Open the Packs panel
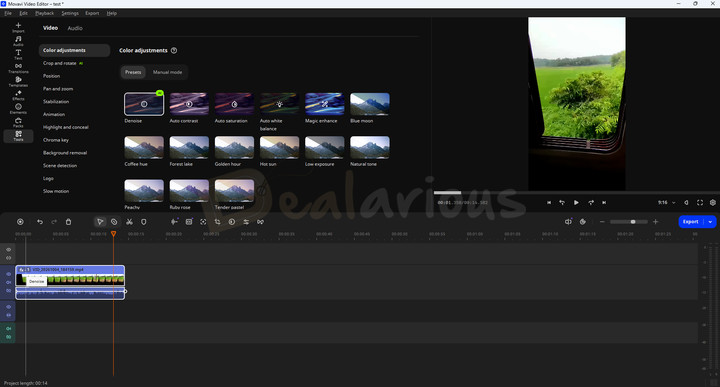720x387 pixels. pyautogui.click(x=18, y=122)
